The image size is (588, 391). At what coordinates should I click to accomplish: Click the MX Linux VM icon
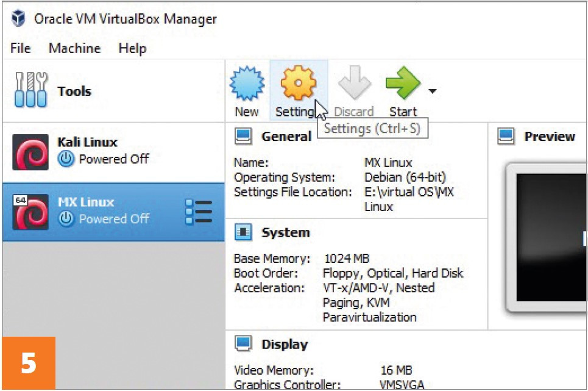30,212
